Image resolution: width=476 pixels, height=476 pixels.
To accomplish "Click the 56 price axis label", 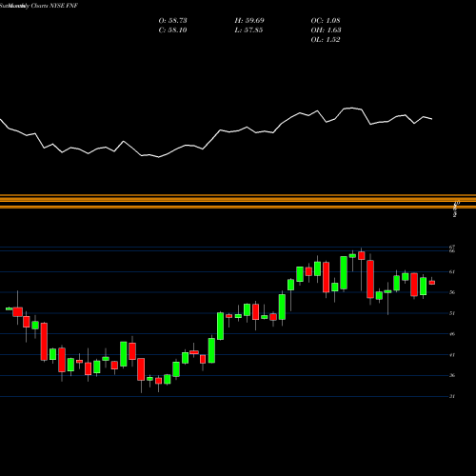I will coord(452,292).
